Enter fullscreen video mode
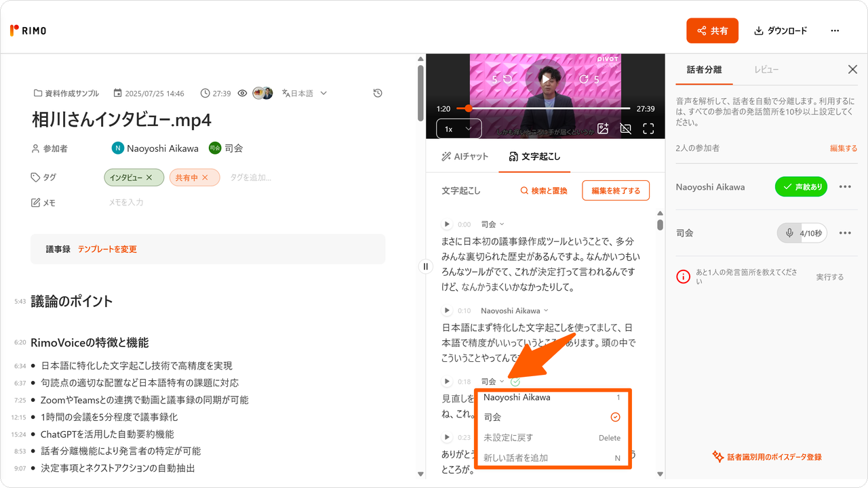The width and height of the screenshot is (868, 488). pos(648,128)
